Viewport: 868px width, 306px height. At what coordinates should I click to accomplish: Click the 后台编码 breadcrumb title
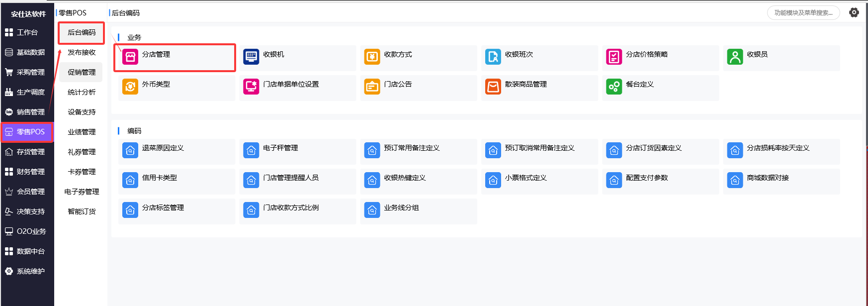[126, 13]
